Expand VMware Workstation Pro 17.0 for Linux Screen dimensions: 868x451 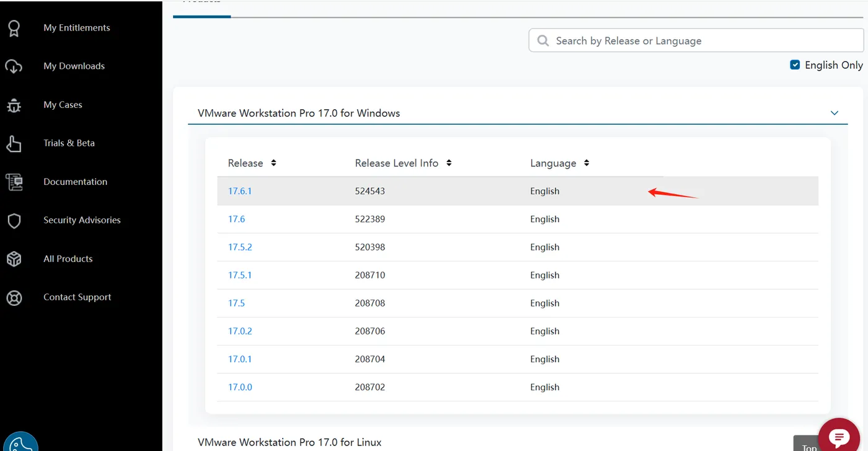pyautogui.click(x=290, y=442)
